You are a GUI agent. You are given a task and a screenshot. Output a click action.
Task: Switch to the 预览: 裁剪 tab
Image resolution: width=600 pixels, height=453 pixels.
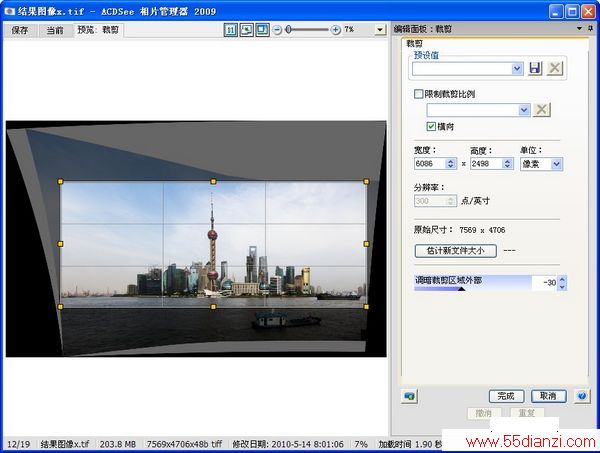tap(98, 29)
